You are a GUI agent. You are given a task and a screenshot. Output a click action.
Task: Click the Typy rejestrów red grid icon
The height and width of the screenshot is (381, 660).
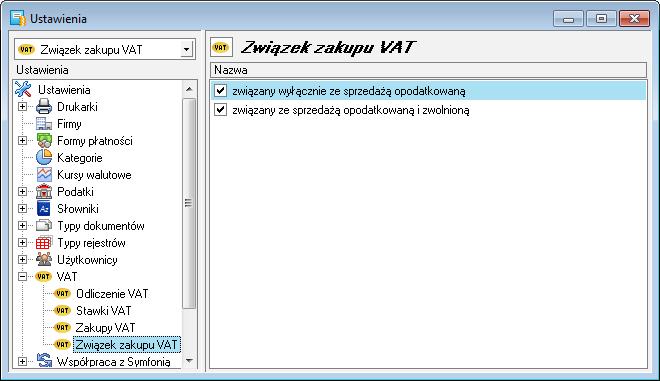tap(44, 242)
